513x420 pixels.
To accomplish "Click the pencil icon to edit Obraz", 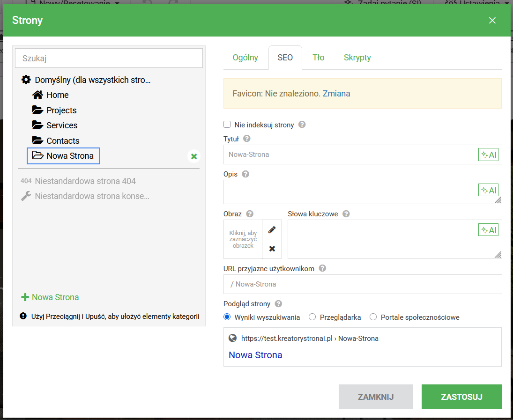I will [x=272, y=230].
